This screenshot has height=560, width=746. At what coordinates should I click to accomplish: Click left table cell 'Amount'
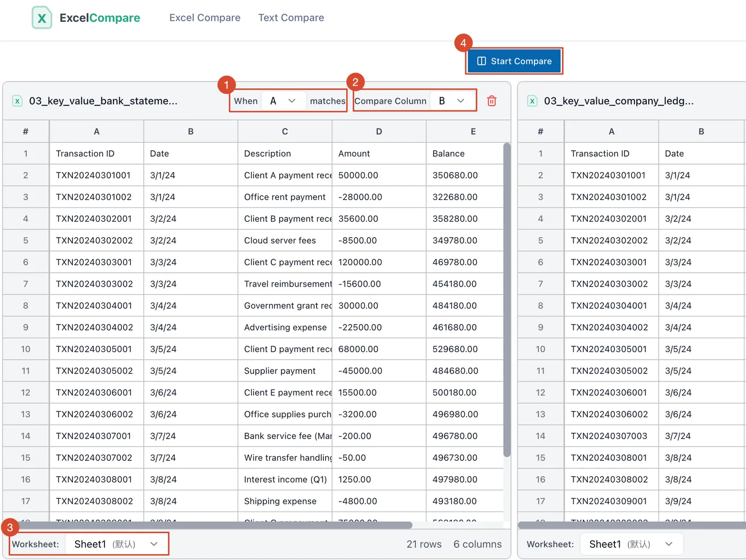379,153
